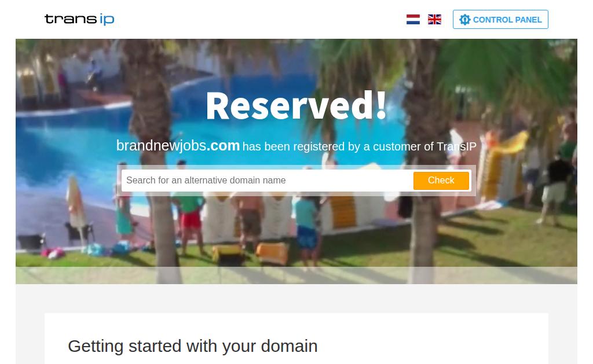
Task: Click the brandnewjobs domain name text
Action: pyautogui.click(x=161, y=146)
